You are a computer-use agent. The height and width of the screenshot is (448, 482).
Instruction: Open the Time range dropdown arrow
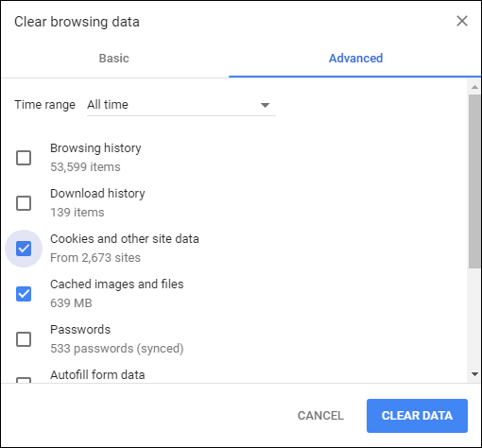click(265, 105)
